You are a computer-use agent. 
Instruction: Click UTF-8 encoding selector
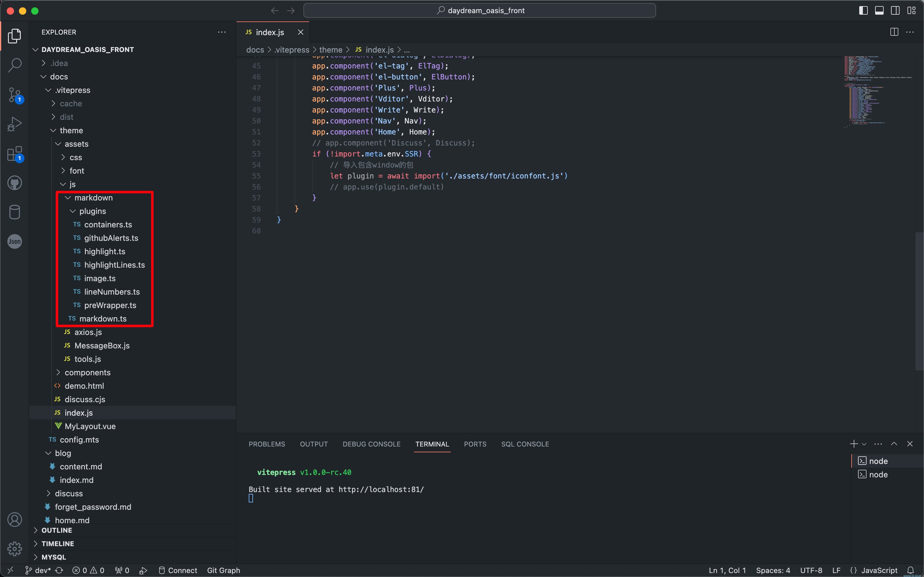point(811,570)
